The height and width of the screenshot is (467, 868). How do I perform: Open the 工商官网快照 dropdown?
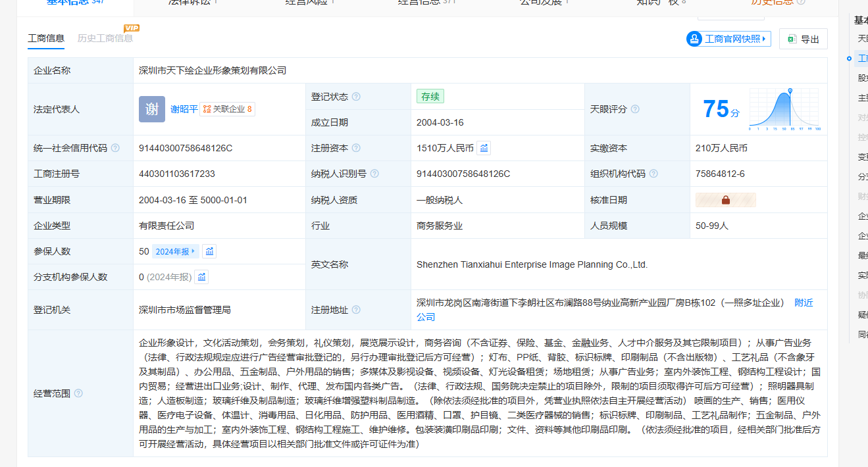(x=728, y=39)
